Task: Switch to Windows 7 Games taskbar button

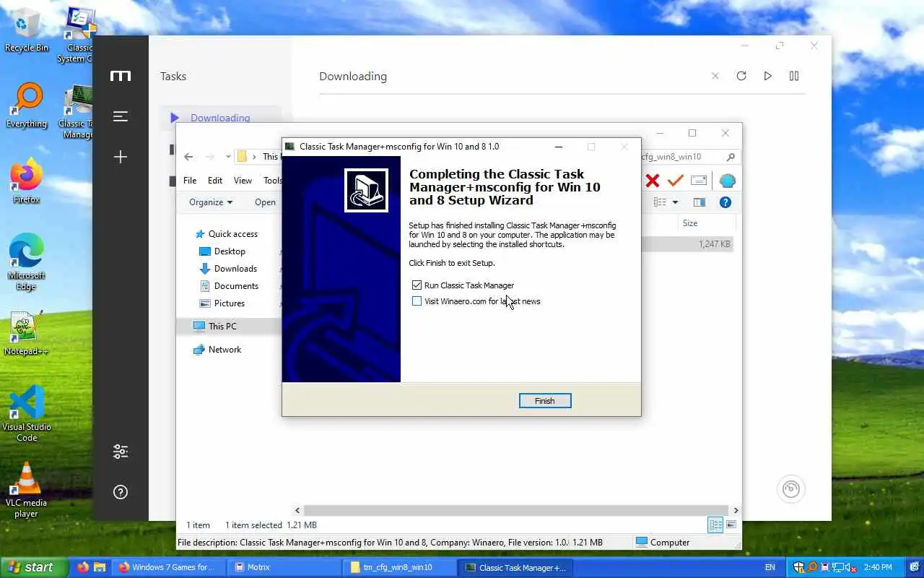Action: (x=168, y=567)
